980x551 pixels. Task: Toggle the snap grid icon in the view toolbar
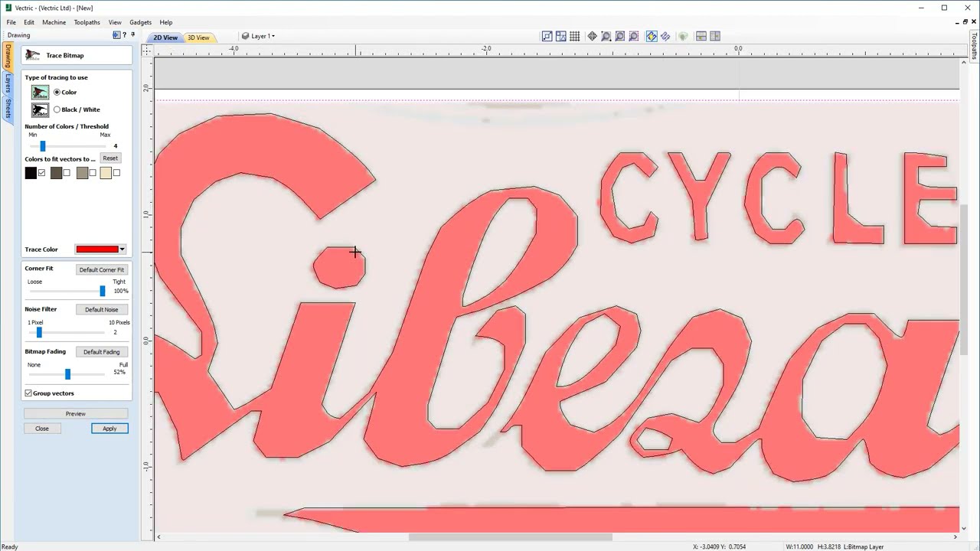point(574,36)
